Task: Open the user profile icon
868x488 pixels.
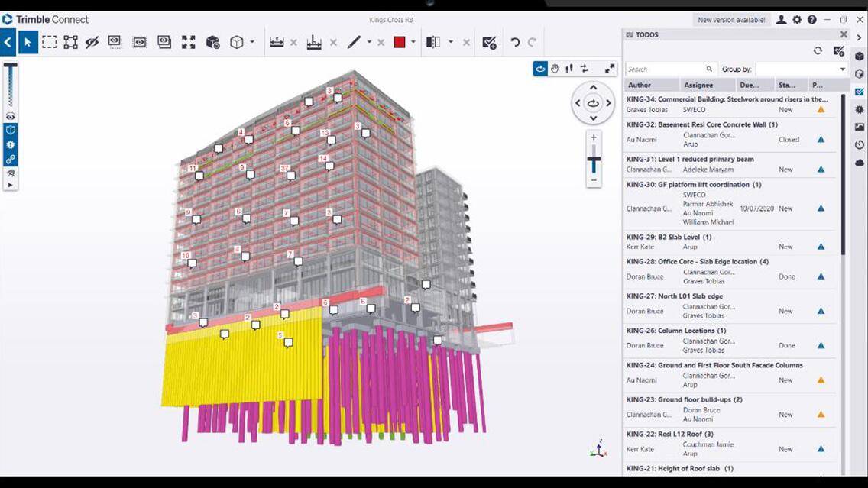Action: [781, 19]
